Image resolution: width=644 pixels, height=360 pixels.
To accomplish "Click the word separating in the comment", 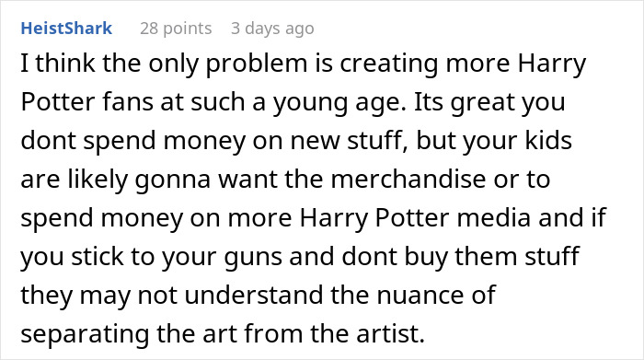I will tap(85, 334).
